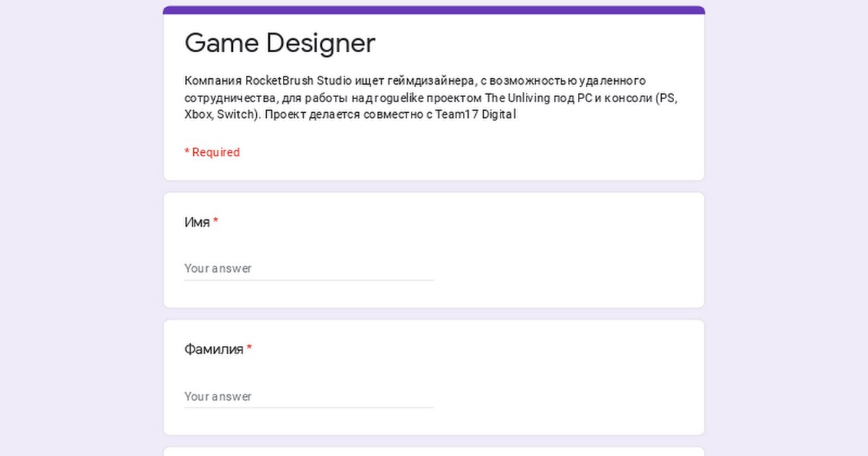Click the red Required notice text
This screenshot has width=868, height=456.
click(x=212, y=153)
